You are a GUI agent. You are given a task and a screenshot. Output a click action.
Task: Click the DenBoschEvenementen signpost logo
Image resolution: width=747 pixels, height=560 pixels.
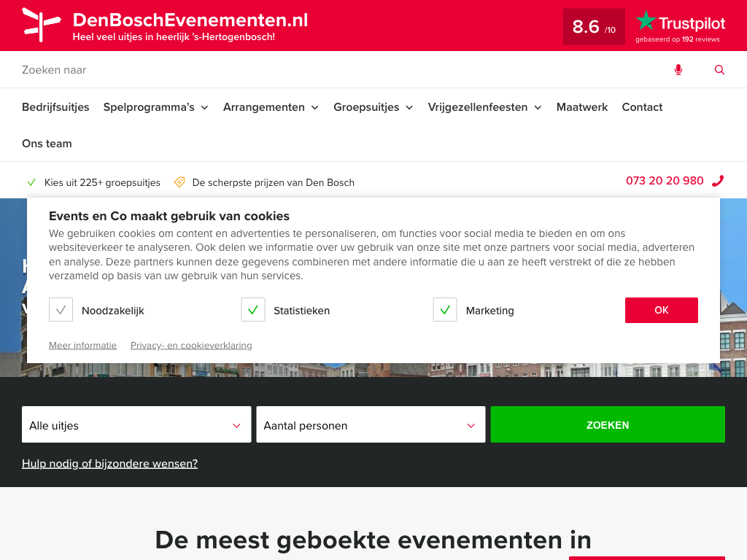pos(41,25)
